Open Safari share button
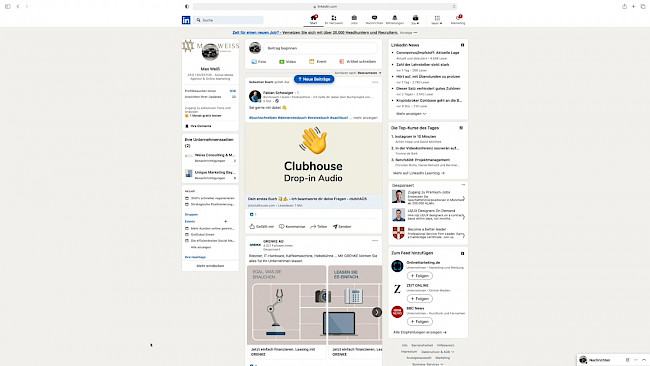Viewport: 650px width, 366px height. coord(624,6)
